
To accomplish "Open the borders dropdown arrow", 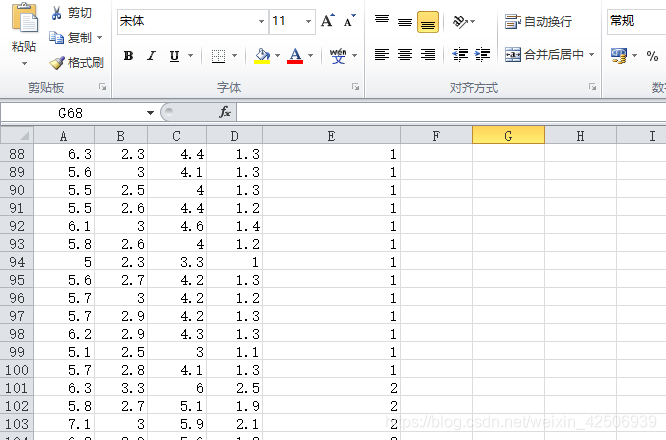I will pos(234,56).
